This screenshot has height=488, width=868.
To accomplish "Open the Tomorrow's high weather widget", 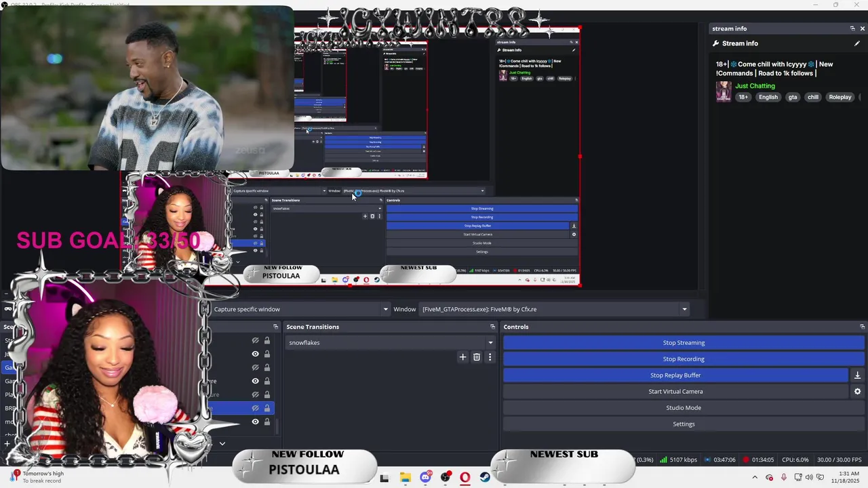I will [x=38, y=477].
